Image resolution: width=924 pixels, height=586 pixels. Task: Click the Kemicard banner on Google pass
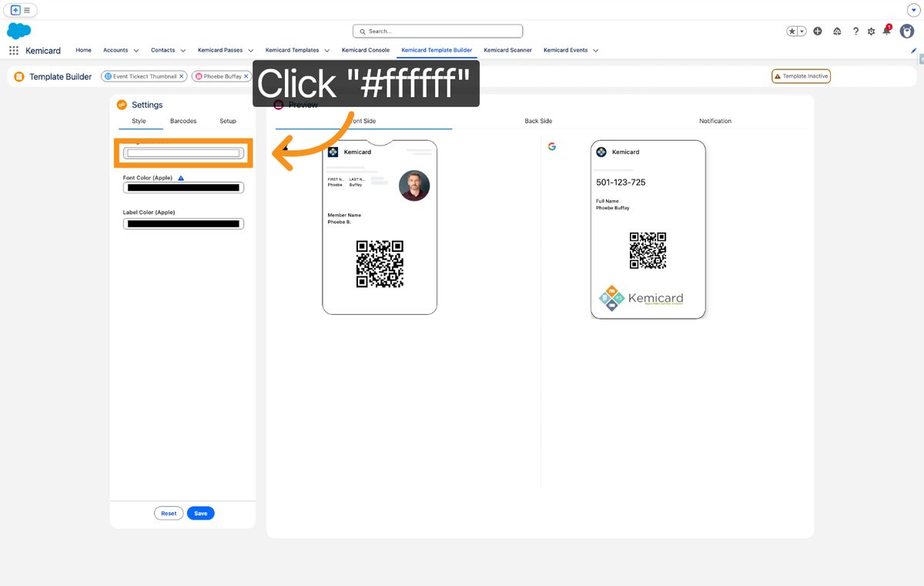[641, 298]
